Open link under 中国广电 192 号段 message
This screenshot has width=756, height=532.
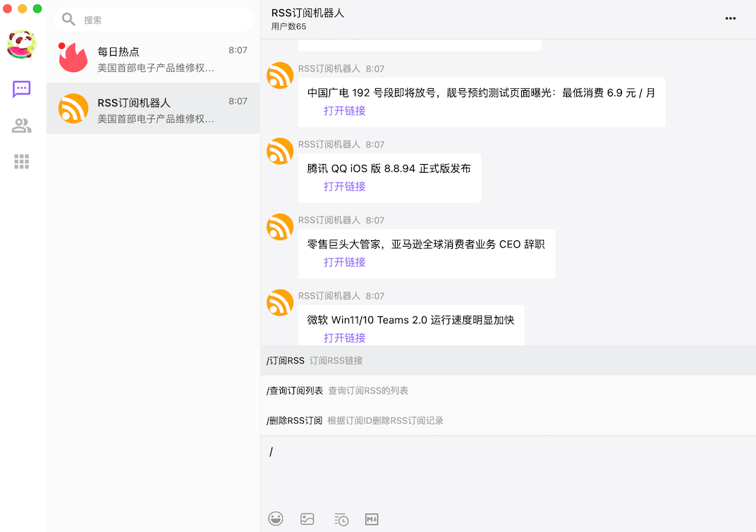344,111
